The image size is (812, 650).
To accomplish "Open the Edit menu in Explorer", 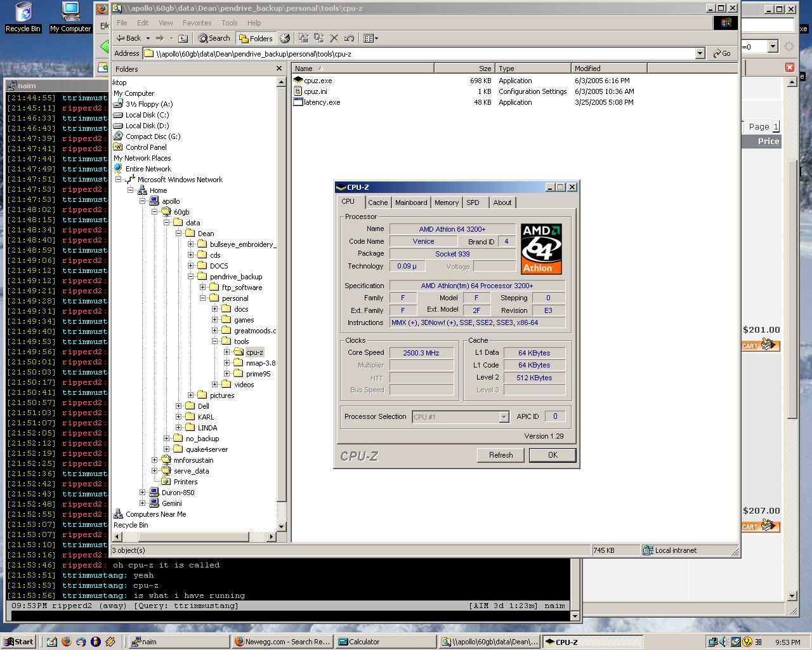I will [143, 23].
